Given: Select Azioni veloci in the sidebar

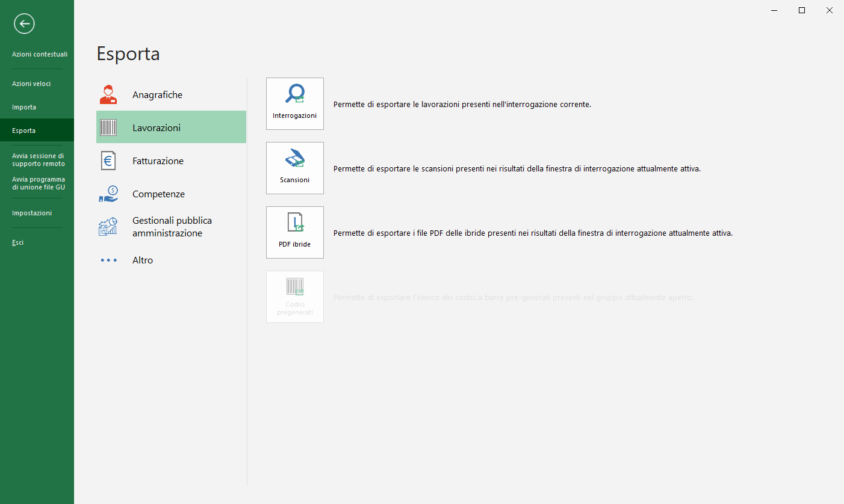Looking at the screenshot, I should point(31,84).
